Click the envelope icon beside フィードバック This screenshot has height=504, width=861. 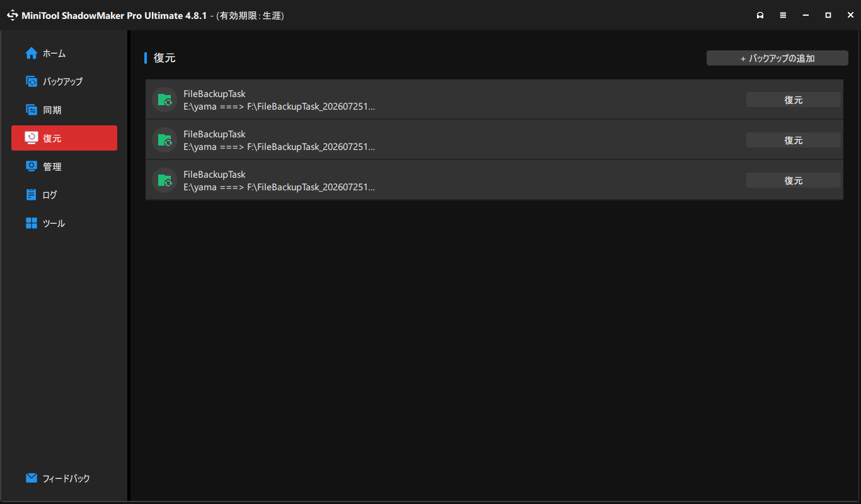(x=32, y=478)
